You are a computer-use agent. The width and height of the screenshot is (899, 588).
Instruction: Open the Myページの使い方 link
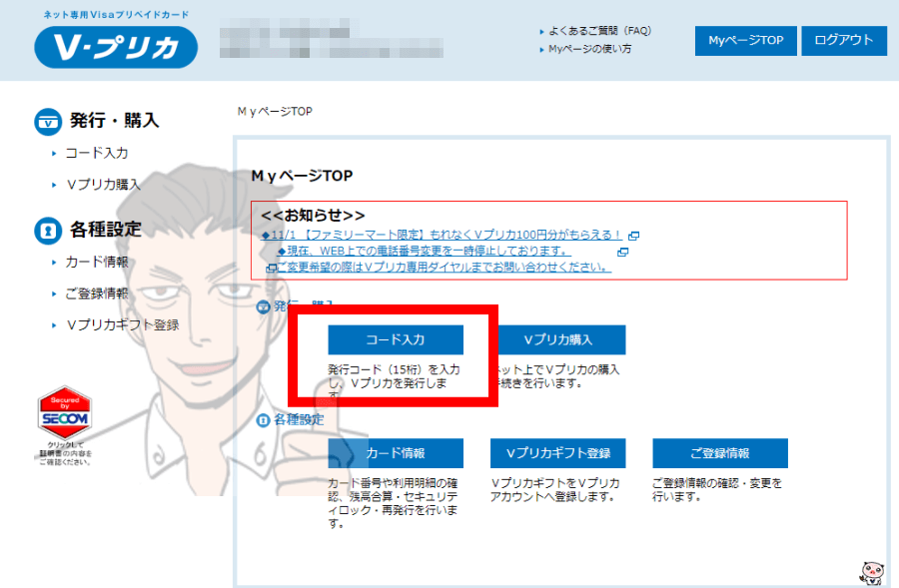click(x=589, y=49)
